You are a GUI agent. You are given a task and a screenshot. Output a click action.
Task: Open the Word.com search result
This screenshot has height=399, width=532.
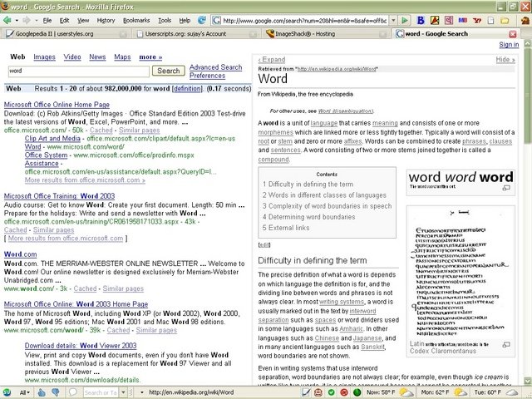20,254
